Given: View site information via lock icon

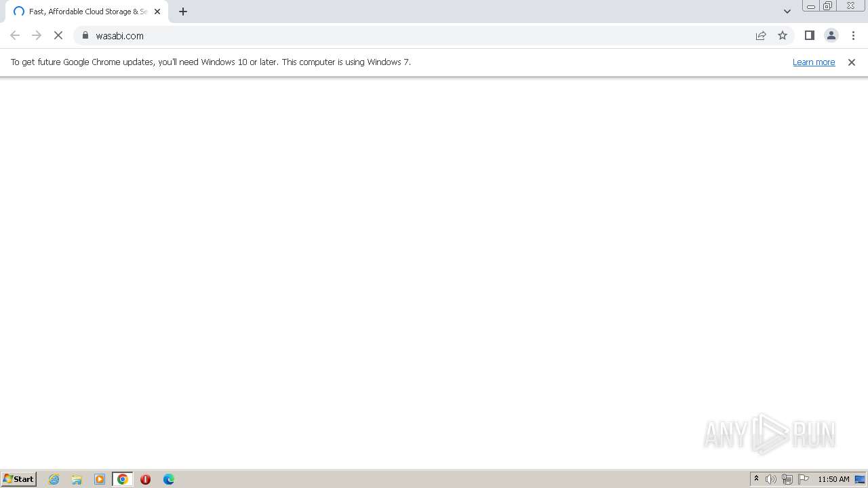Looking at the screenshot, I should click(x=85, y=35).
